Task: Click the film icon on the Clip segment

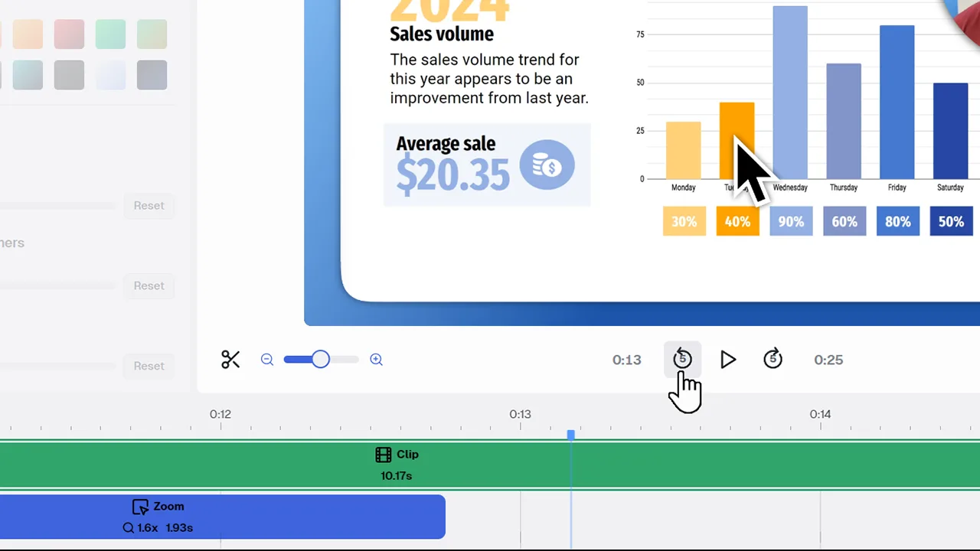Action: click(x=383, y=454)
